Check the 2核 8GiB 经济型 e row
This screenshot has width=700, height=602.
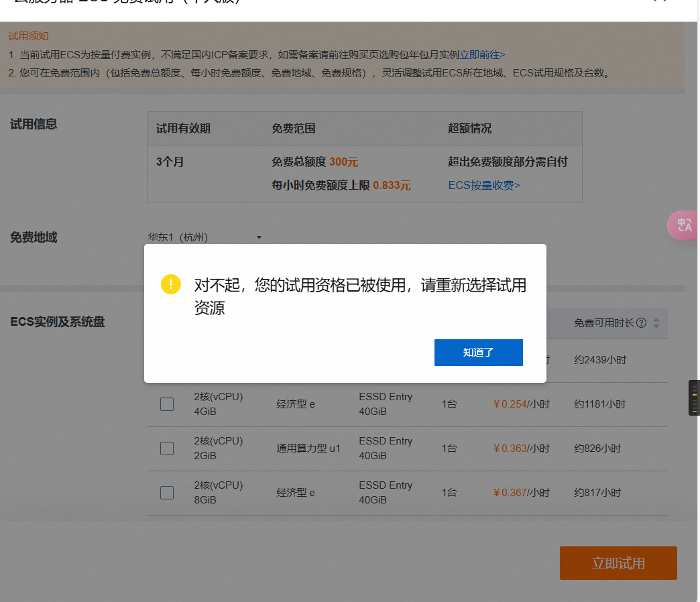click(167, 493)
